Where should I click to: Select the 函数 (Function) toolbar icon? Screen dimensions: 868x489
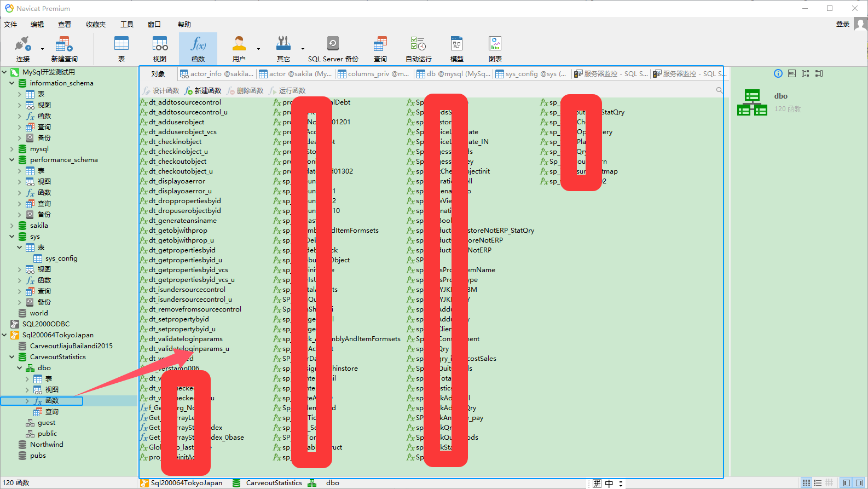[198, 49]
